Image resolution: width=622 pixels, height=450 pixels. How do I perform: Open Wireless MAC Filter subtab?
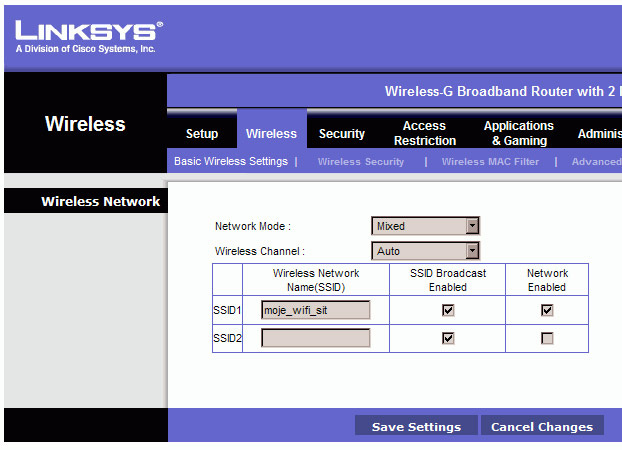click(490, 162)
